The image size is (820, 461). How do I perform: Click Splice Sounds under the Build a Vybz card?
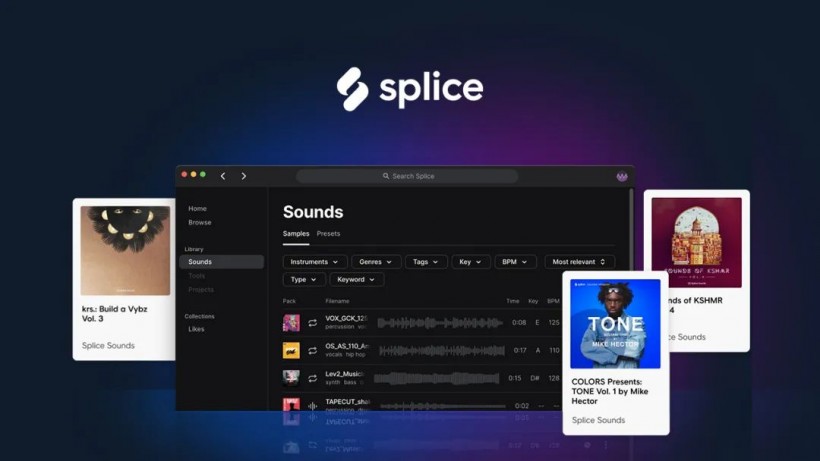[x=108, y=345]
